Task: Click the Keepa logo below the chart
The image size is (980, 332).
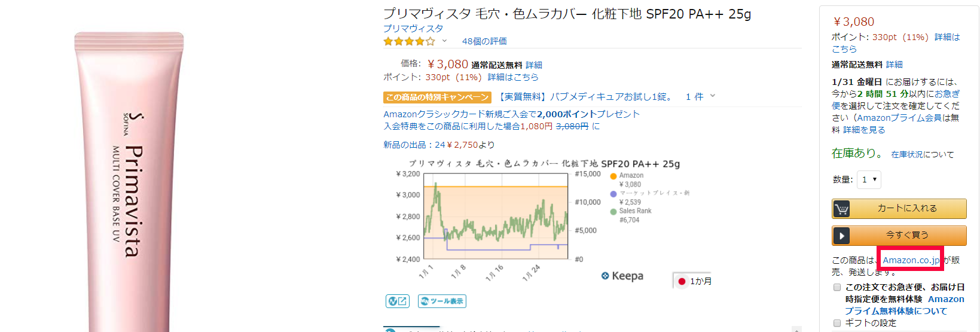Action: 622,276
